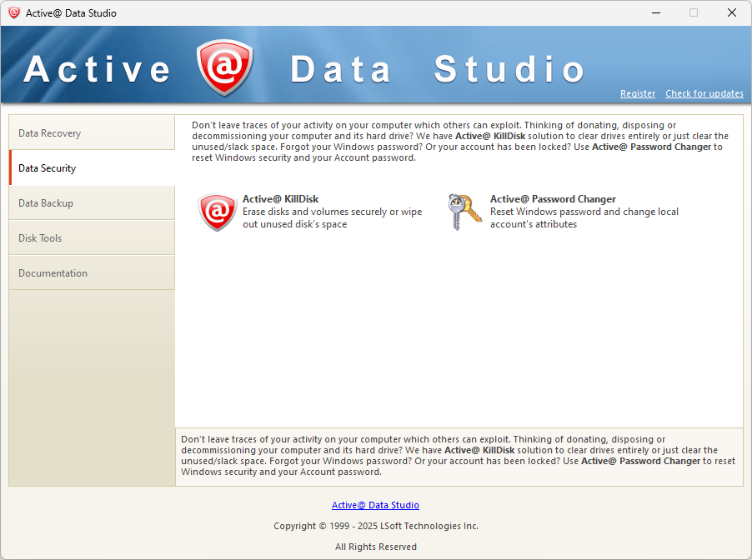Switch to the Data Recovery tab
The height and width of the screenshot is (560, 752).
click(x=92, y=132)
